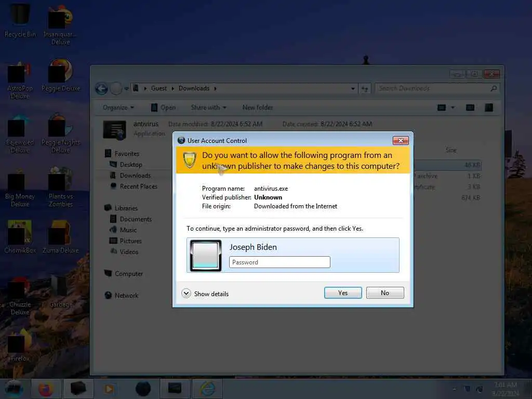Click Guest in the address breadcrumb
The height and width of the screenshot is (399, 532).
click(159, 88)
